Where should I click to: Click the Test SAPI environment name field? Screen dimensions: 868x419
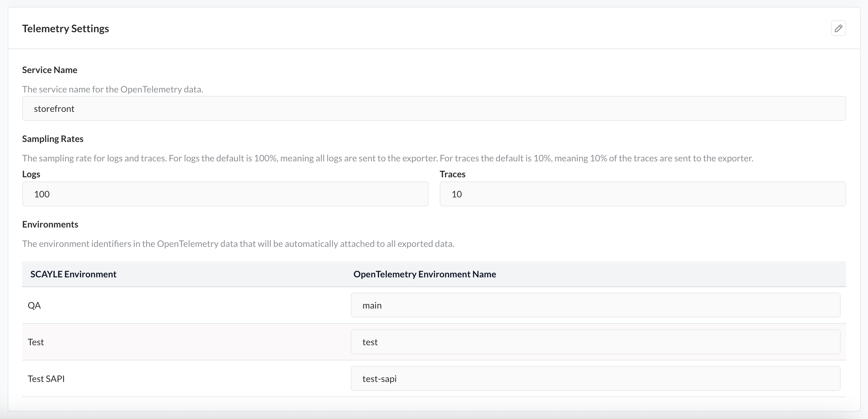pos(595,379)
